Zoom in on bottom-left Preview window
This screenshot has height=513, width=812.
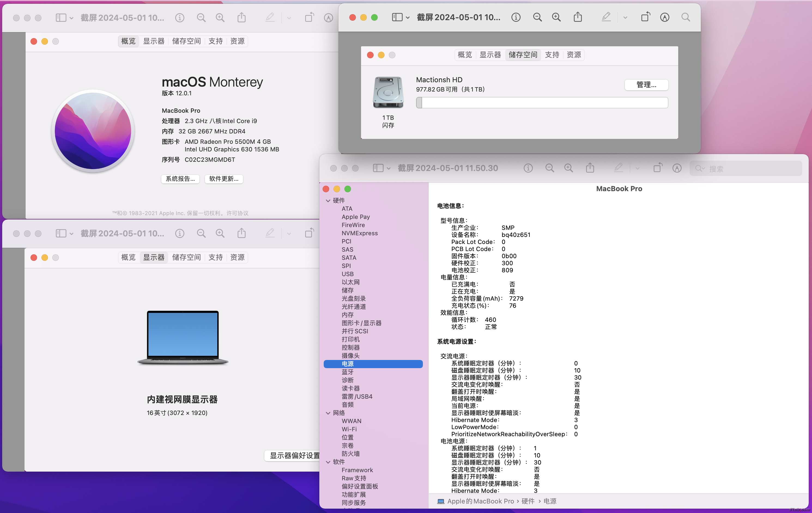(x=220, y=234)
